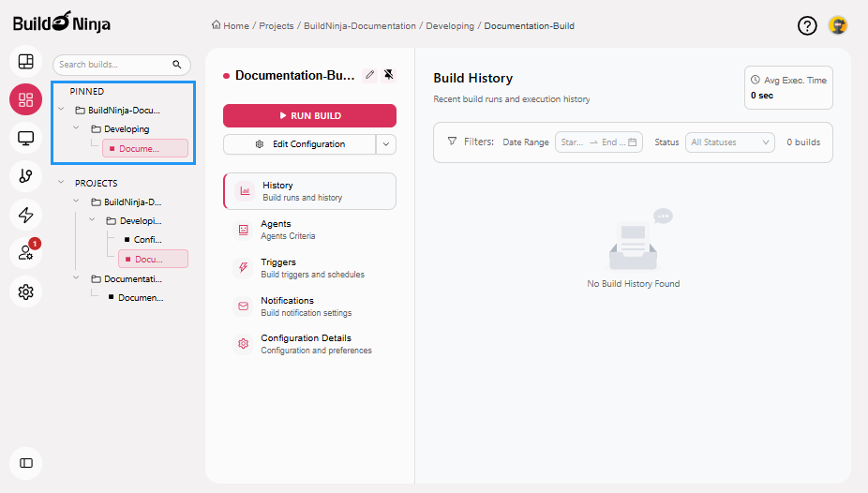Click the pencil icon beside Documentation-Bu... title
The height and width of the screenshot is (493, 868).
point(369,75)
